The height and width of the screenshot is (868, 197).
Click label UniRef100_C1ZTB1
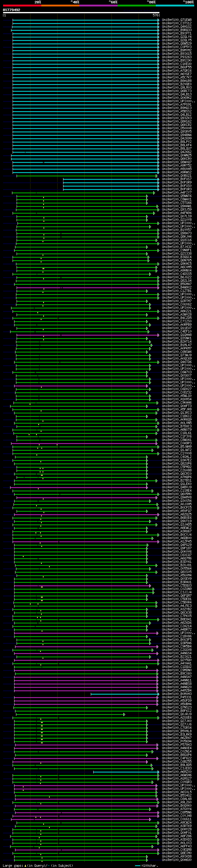coord(177,291)
